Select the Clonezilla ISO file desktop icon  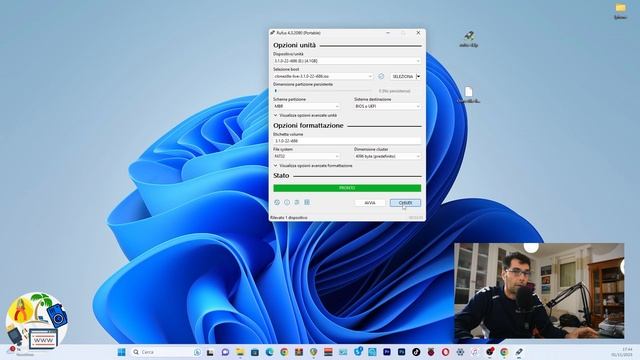click(469, 95)
